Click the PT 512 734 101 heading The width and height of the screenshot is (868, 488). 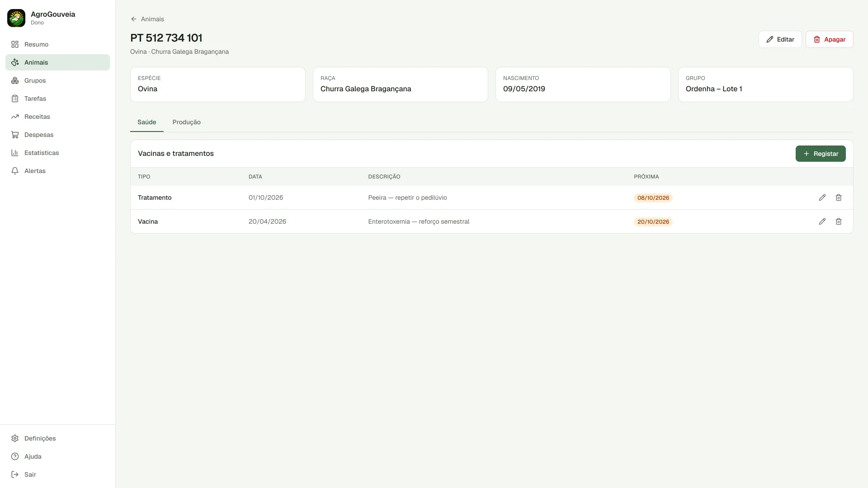pos(166,38)
